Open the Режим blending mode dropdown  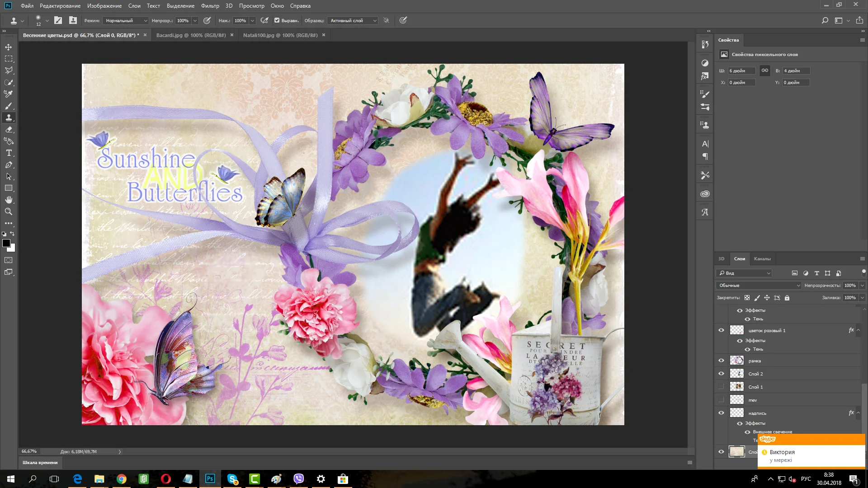126,20
